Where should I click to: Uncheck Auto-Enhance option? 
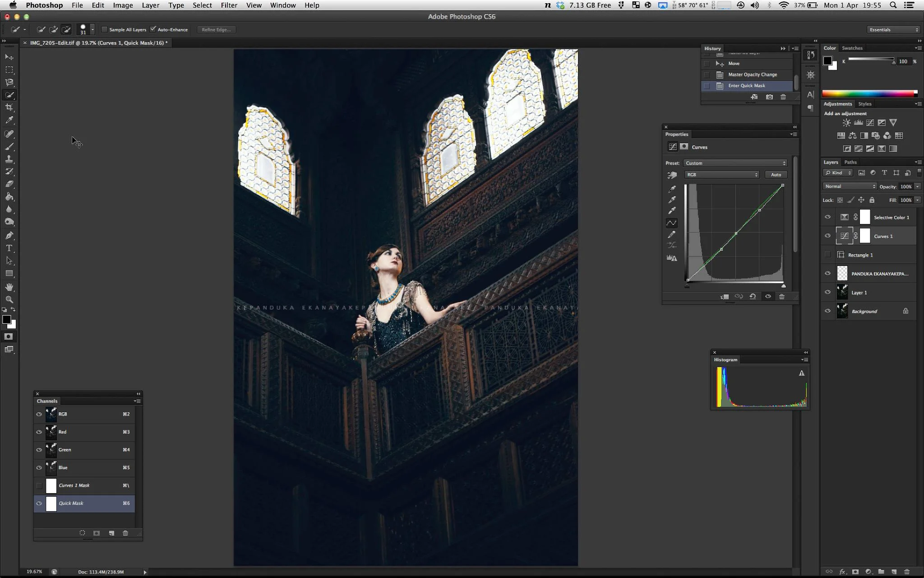(x=153, y=29)
